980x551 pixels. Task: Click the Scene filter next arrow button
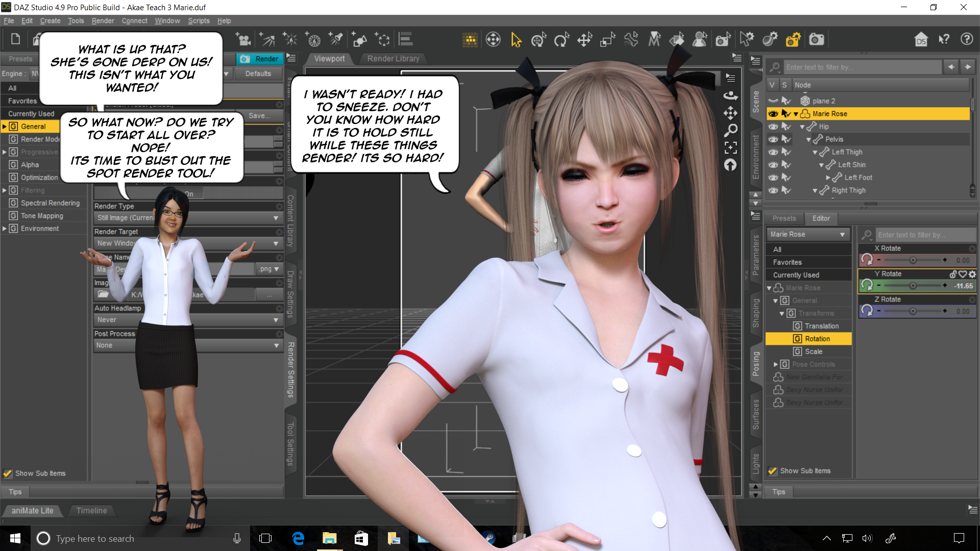tap(968, 67)
